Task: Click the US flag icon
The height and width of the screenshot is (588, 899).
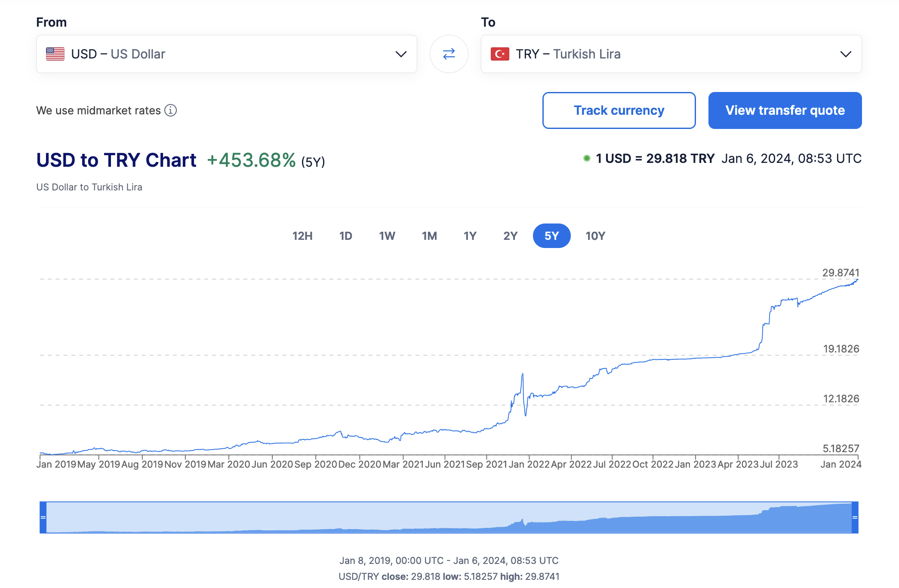Action: click(x=55, y=54)
